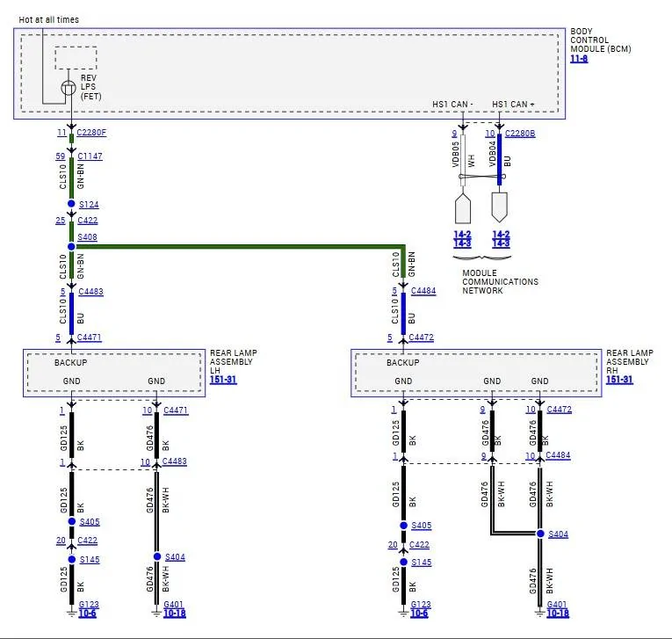This screenshot has width=672, height=639.
Task: Click the S408 splice dot
Action: pyautogui.click(x=71, y=247)
